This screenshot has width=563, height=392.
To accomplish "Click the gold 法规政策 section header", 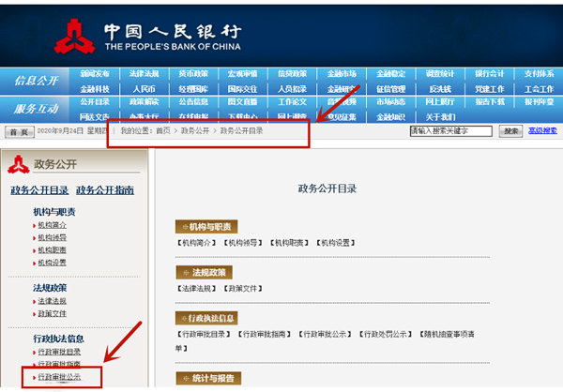I will pos(204,273).
